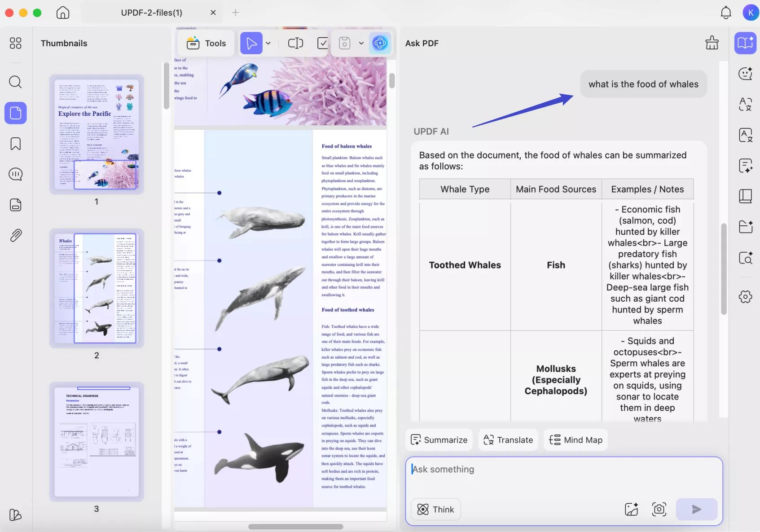Attach an image to the prompt

(x=632, y=509)
